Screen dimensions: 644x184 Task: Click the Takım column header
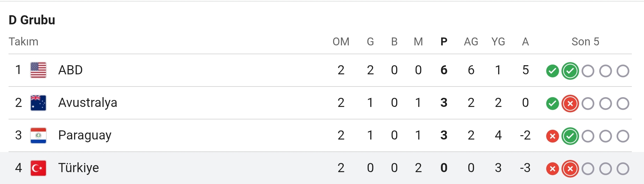[x=23, y=42]
